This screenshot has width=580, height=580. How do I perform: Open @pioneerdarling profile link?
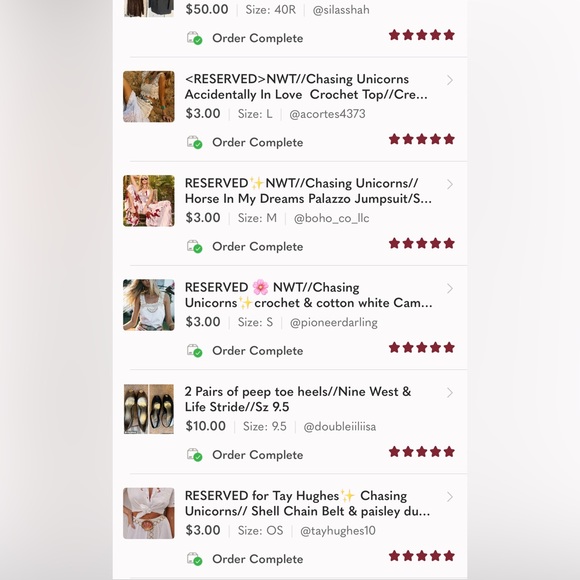click(334, 323)
